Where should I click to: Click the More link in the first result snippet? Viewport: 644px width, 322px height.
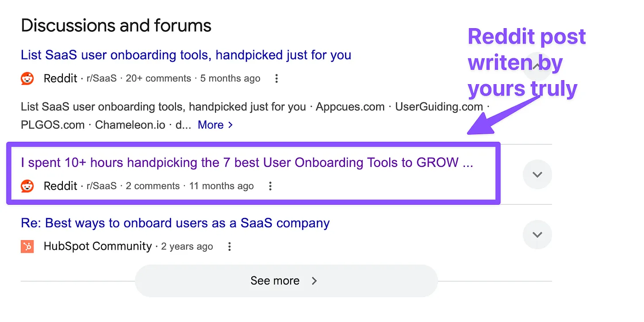(211, 125)
